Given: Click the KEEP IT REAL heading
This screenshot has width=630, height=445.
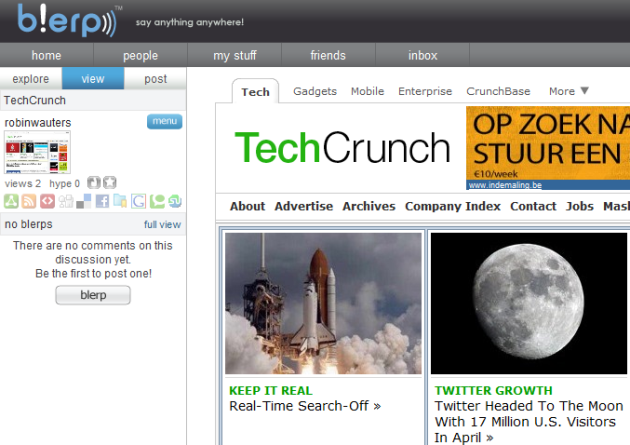Looking at the screenshot, I should click(x=271, y=390).
